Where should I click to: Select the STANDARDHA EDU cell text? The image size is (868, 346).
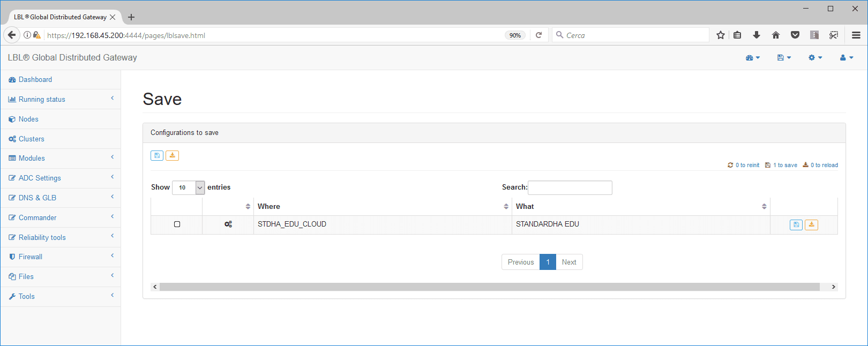(x=548, y=224)
